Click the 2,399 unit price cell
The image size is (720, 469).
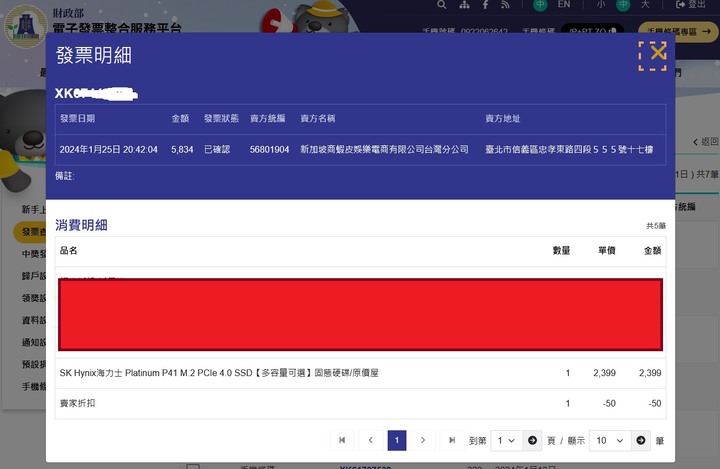coord(604,373)
